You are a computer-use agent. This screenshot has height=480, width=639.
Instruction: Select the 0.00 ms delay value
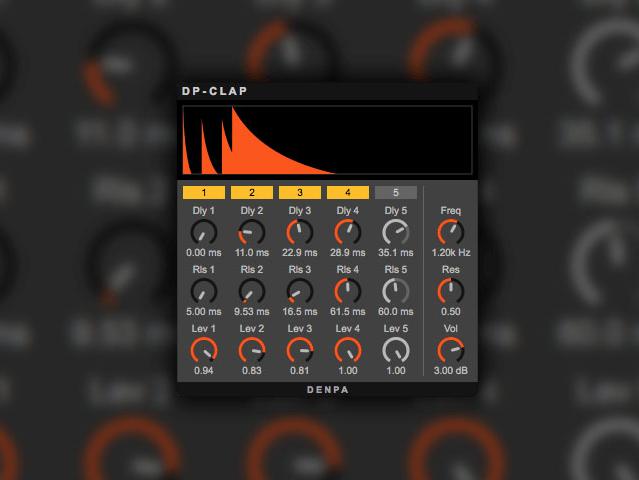click(204, 253)
